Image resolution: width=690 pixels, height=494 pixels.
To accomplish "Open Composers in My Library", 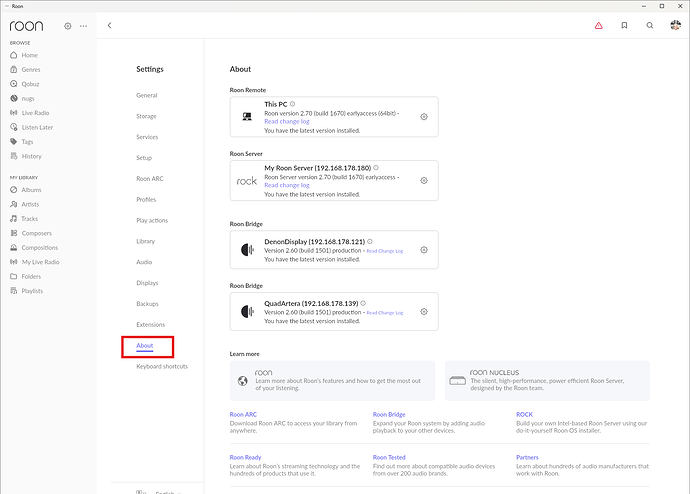I will tap(31, 233).
